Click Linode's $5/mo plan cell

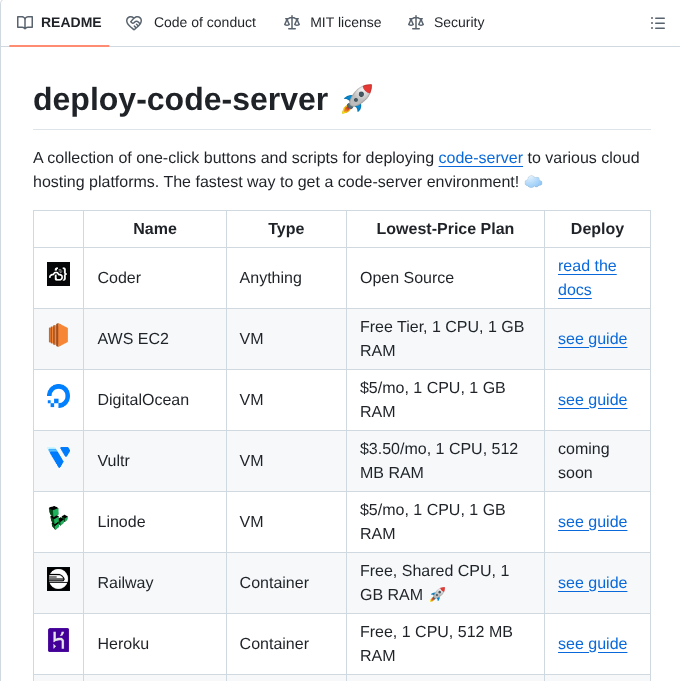pos(445,522)
